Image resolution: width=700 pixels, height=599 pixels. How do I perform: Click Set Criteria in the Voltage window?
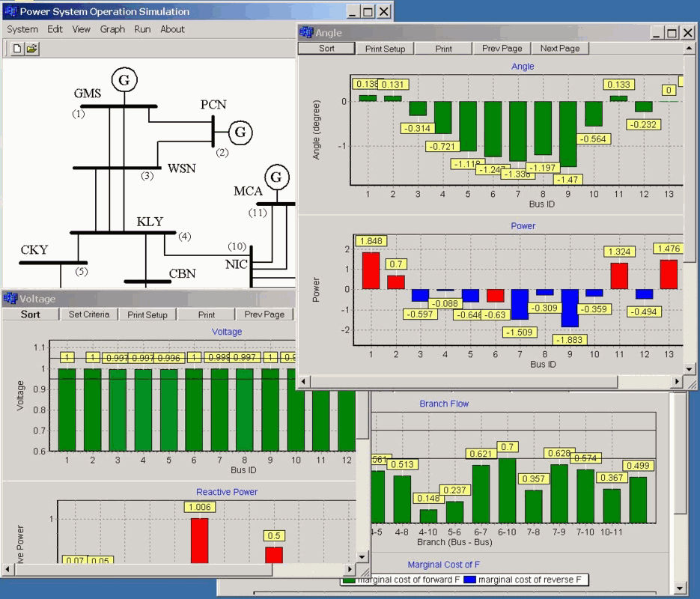[89, 314]
